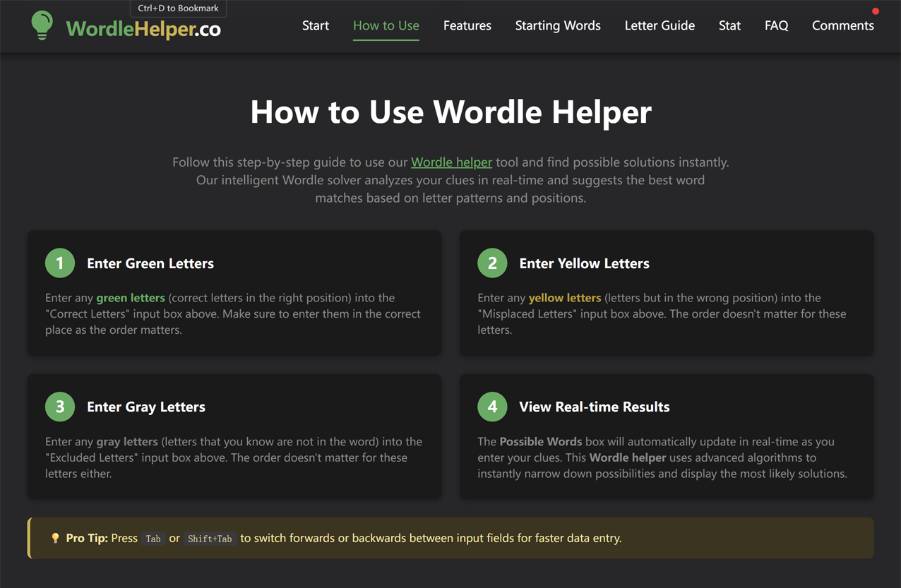This screenshot has width=901, height=588.
Task: Click the "4" badge on View Real-time Results
Action: 492,407
